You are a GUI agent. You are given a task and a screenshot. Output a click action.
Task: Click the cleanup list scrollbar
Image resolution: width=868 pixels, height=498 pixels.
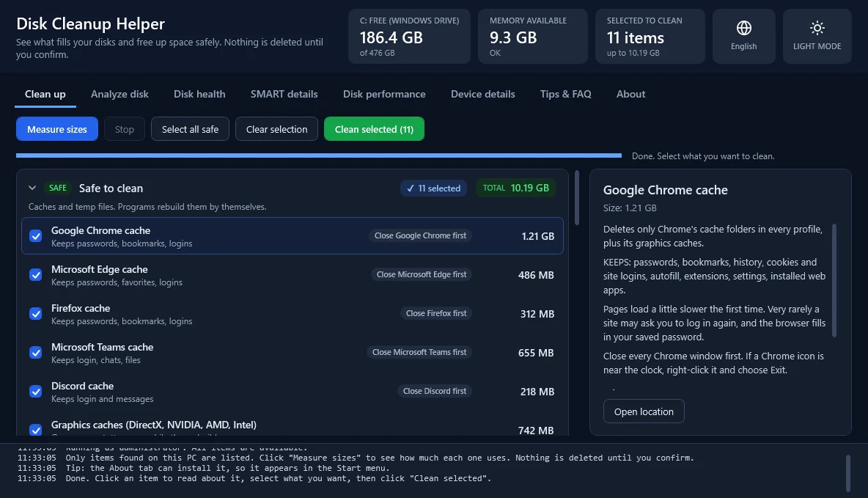577,198
